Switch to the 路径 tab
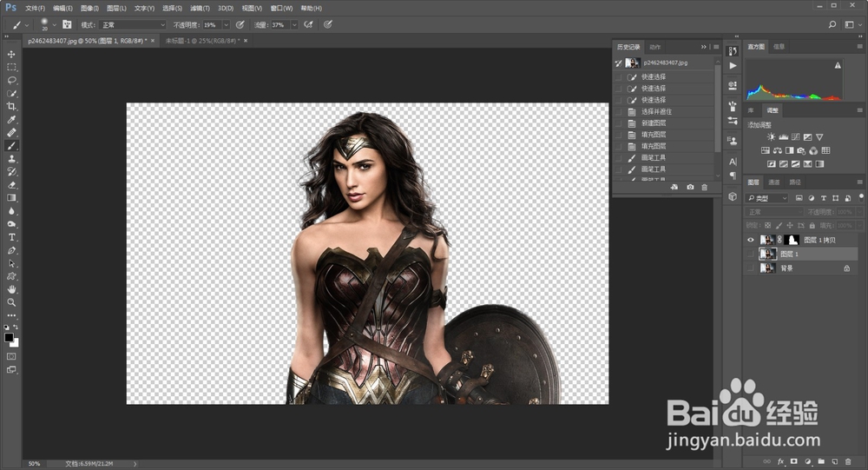This screenshot has height=470, width=868. tap(795, 182)
